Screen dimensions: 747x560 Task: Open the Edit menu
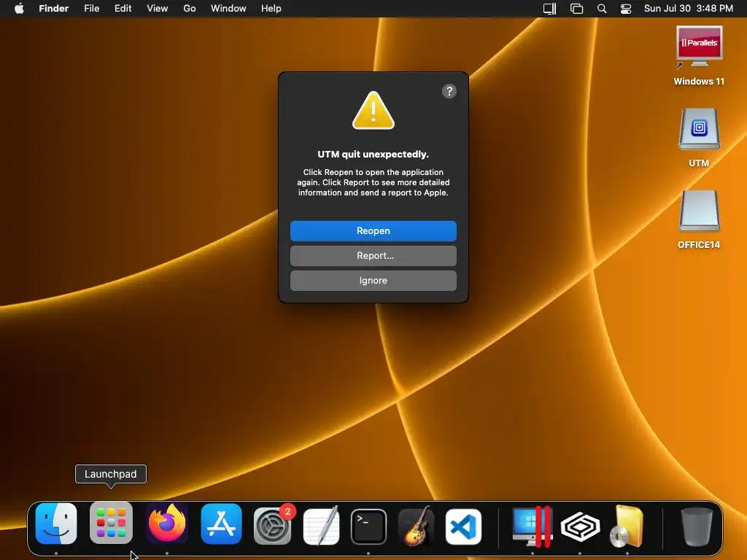123,9
